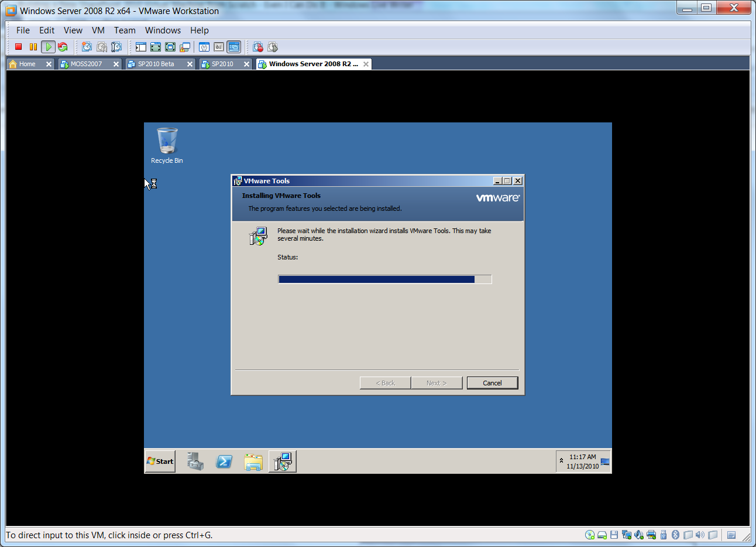Open the Windows menu
756x547 pixels.
point(163,30)
